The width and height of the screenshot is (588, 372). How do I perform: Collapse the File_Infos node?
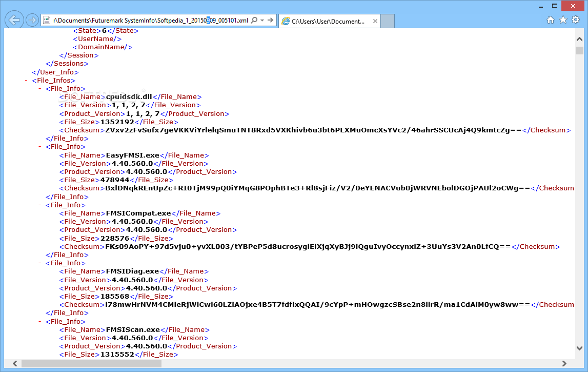26,81
